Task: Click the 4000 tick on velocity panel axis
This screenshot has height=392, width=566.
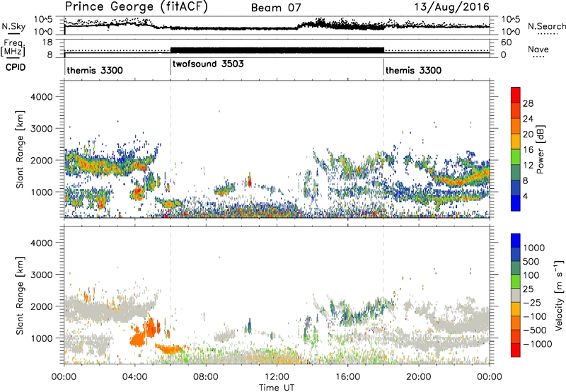Action: tap(42, 243)
